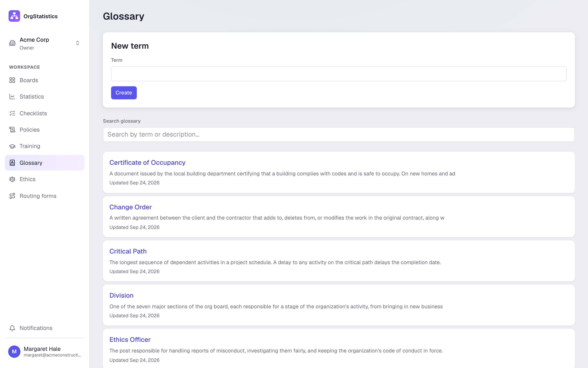Click Margaret Hale's avatar circle
Screen dimensions: 588x368
coord(14,352)
